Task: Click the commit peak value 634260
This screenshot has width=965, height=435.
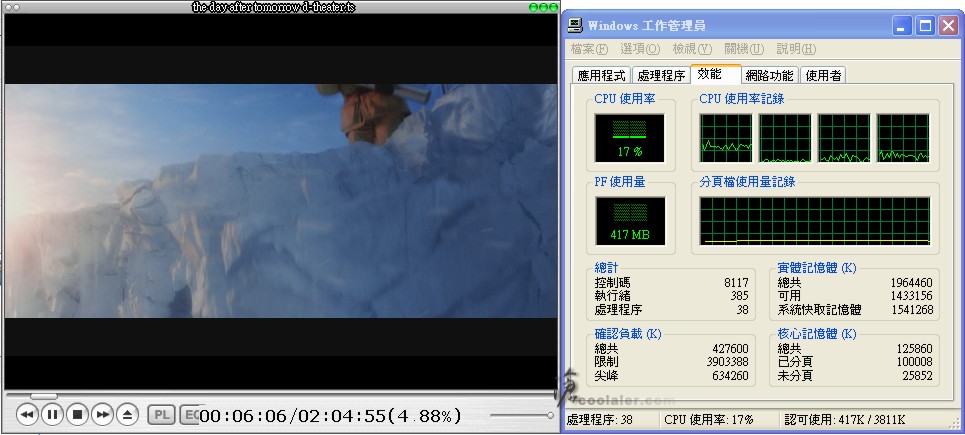Action: (x=730, y=375)
